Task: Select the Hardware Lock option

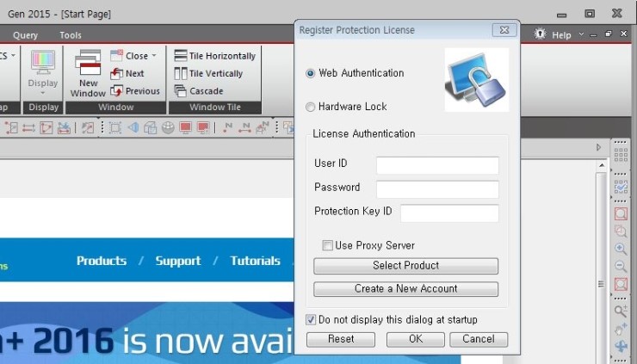Action: pyautogui.click(x=311, y=107)
